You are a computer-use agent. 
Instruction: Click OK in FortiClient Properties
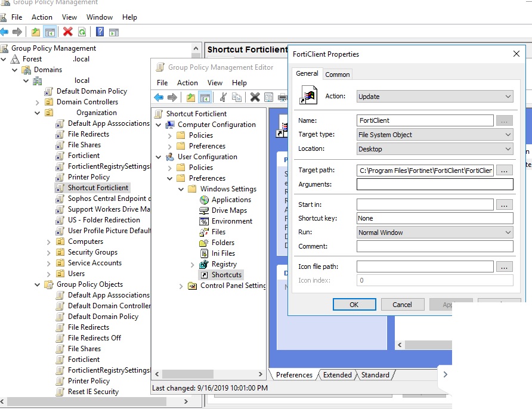point(354,305)
